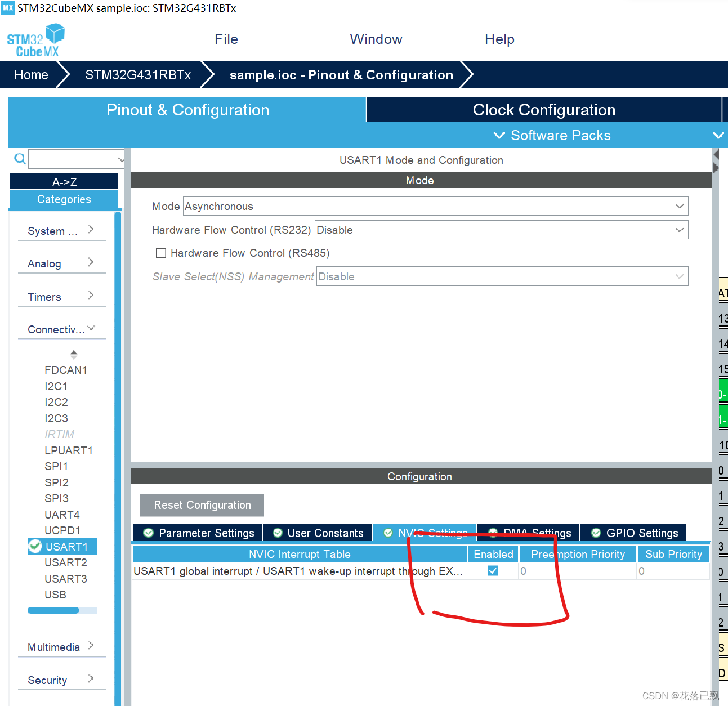Expand the Security category
Screen dimensions: 728x706
pyautogui.click(x=62, y=680)
